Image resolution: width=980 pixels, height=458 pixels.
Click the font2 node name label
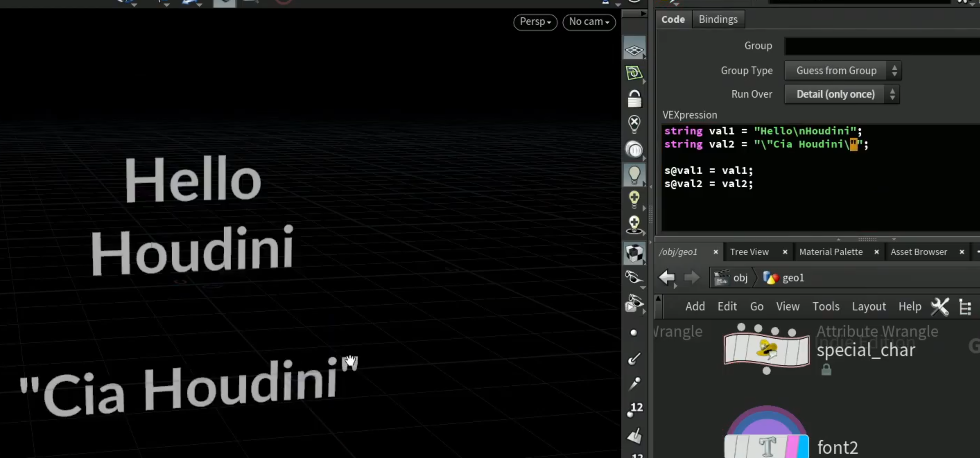point(837,448)
